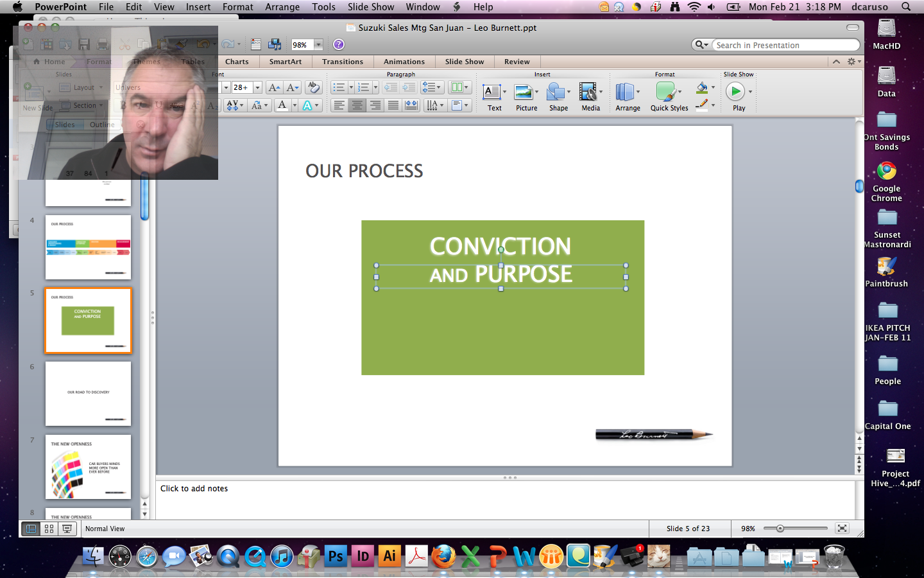Expand the zoom percentage dropdown in toolbar
924x578 pixels.
[318, 45]
